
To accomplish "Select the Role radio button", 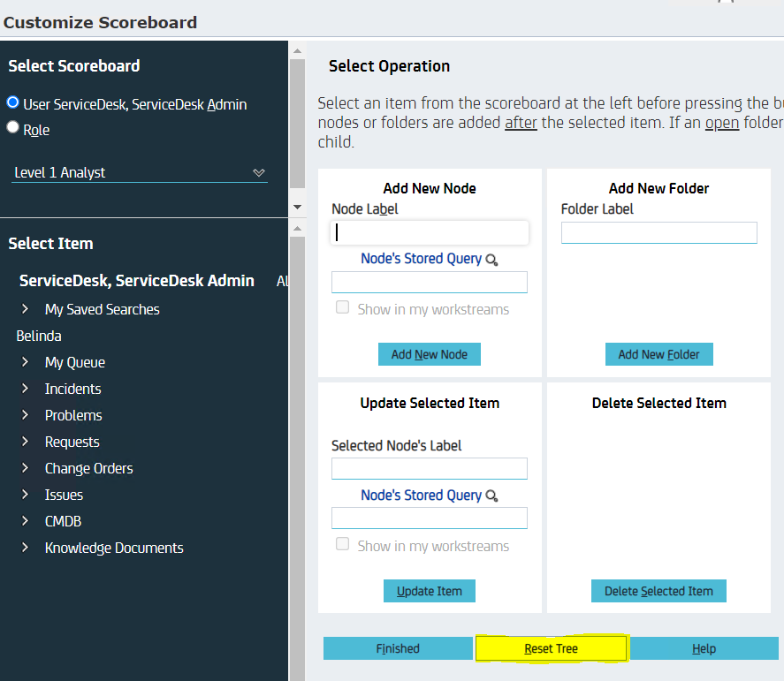I will pos(13,127).
